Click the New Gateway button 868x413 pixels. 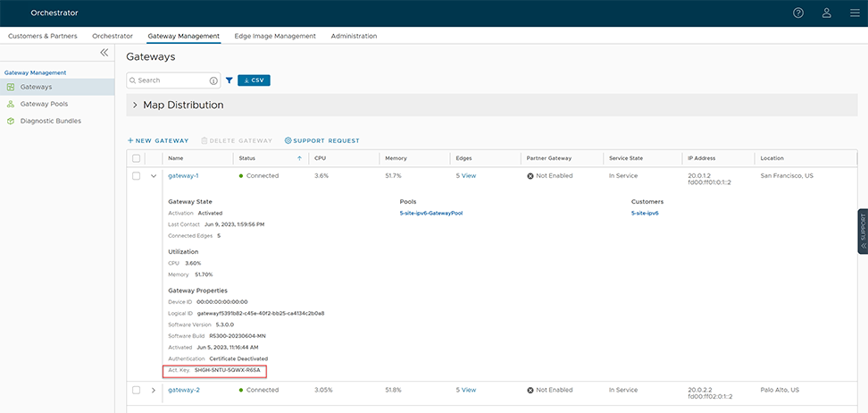(x=158, y=140)
